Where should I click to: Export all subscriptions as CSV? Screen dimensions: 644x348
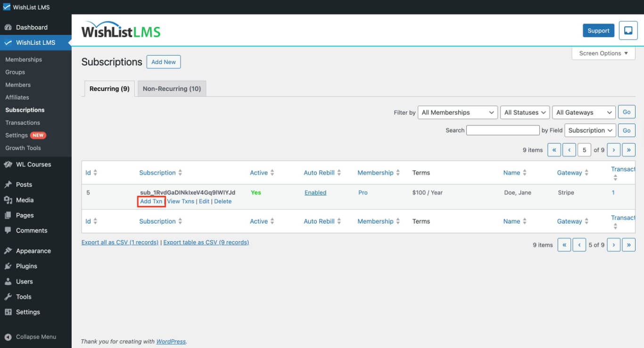point(120,242)
